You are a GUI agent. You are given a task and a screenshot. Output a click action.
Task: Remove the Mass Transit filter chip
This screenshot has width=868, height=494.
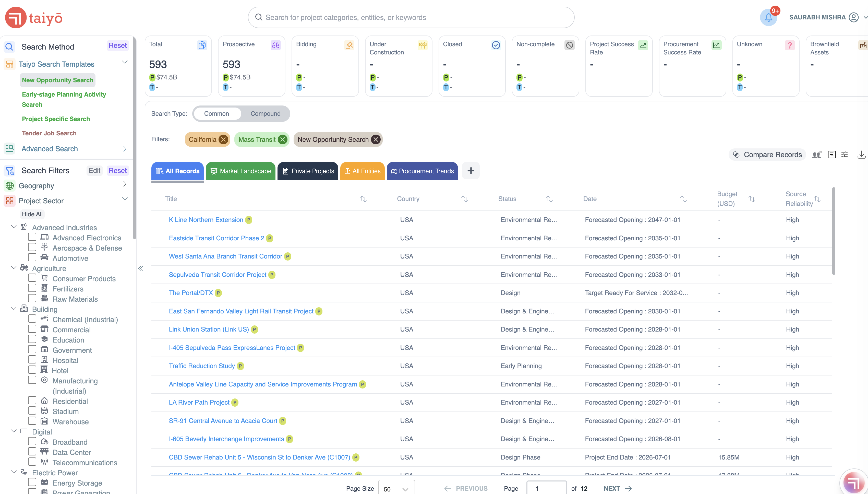[282, 139]
